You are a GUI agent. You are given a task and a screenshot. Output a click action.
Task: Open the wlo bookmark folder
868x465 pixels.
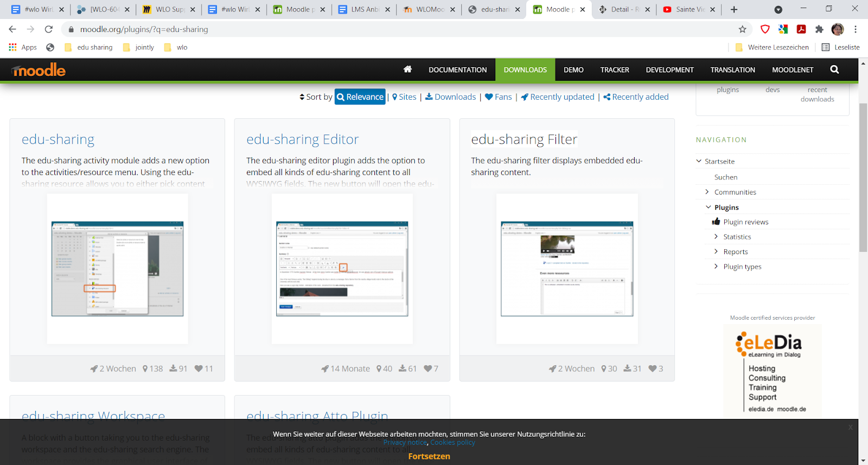pyautogui.click(x=176, y=47)
